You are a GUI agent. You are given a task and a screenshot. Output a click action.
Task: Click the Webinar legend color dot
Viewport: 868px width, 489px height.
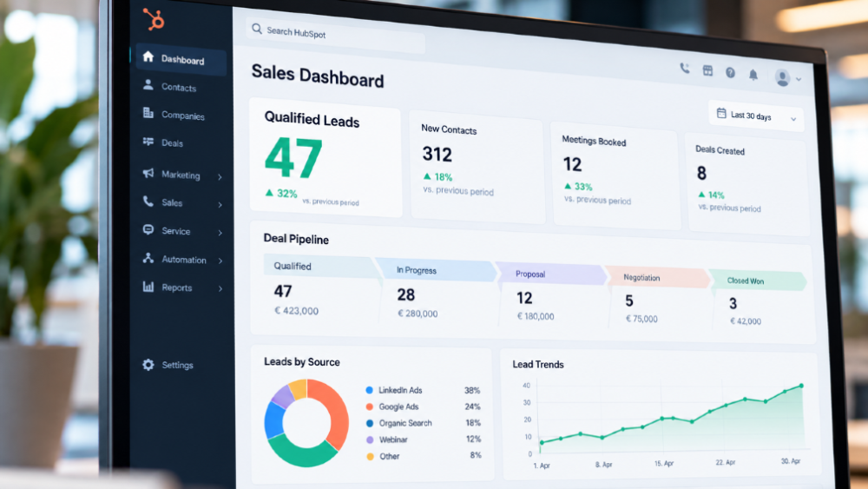coord(370,439)
